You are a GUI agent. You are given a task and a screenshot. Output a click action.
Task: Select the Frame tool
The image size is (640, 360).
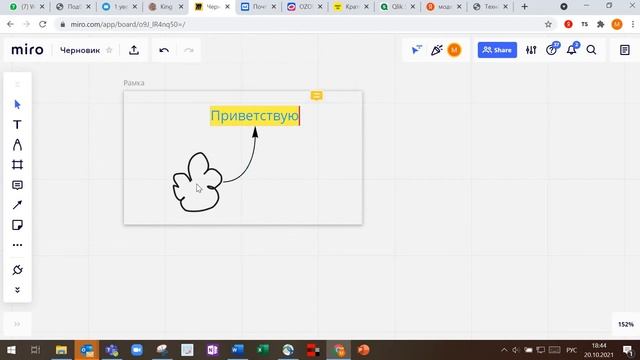17,164
